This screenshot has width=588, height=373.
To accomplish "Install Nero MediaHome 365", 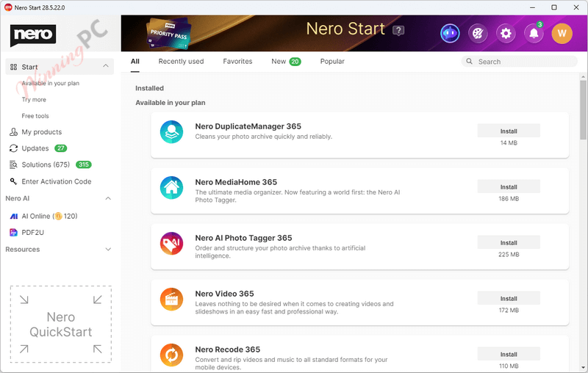I will 509,187.
